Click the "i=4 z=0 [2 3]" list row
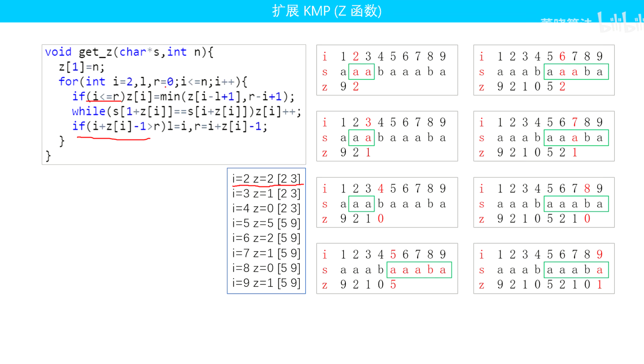The image size is (644, 364). [x=266, y=208]
